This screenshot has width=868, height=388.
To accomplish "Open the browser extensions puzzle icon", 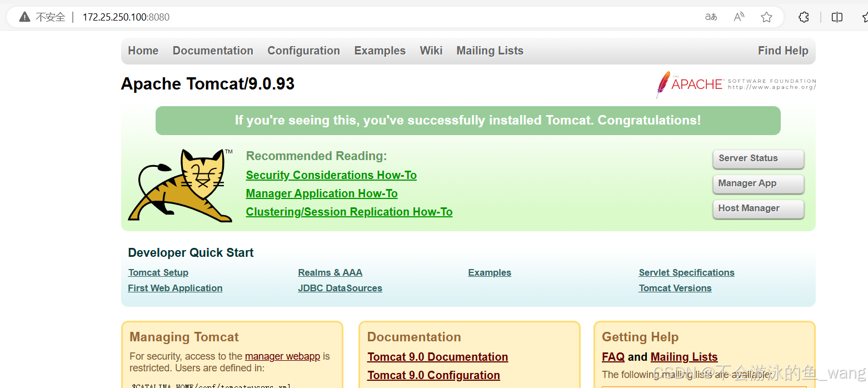I will point(804,17).
